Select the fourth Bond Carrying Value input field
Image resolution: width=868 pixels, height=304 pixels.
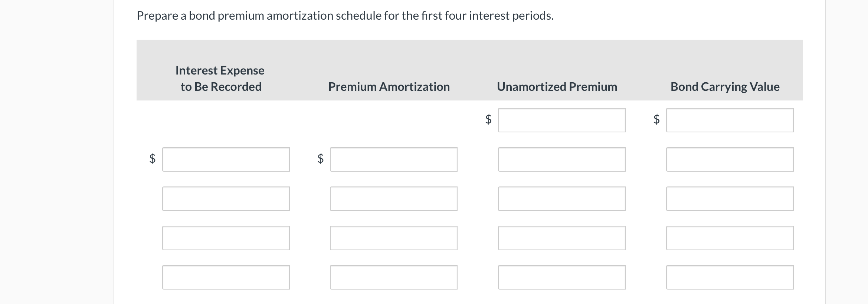(x=729, y=238)
